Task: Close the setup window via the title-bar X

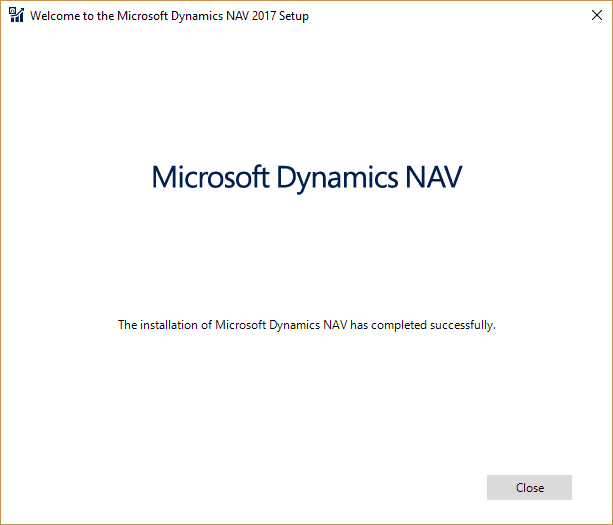Action: 597,15
